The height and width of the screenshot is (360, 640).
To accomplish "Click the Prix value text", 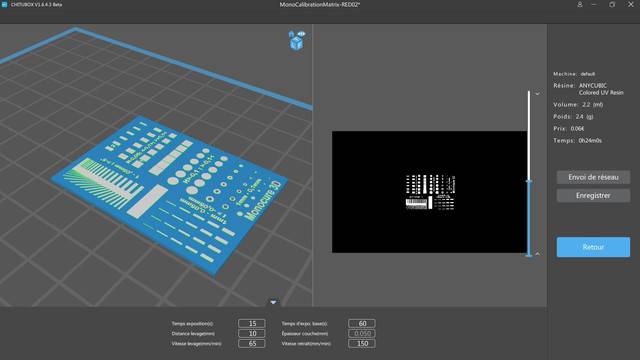I will (577, 129).
